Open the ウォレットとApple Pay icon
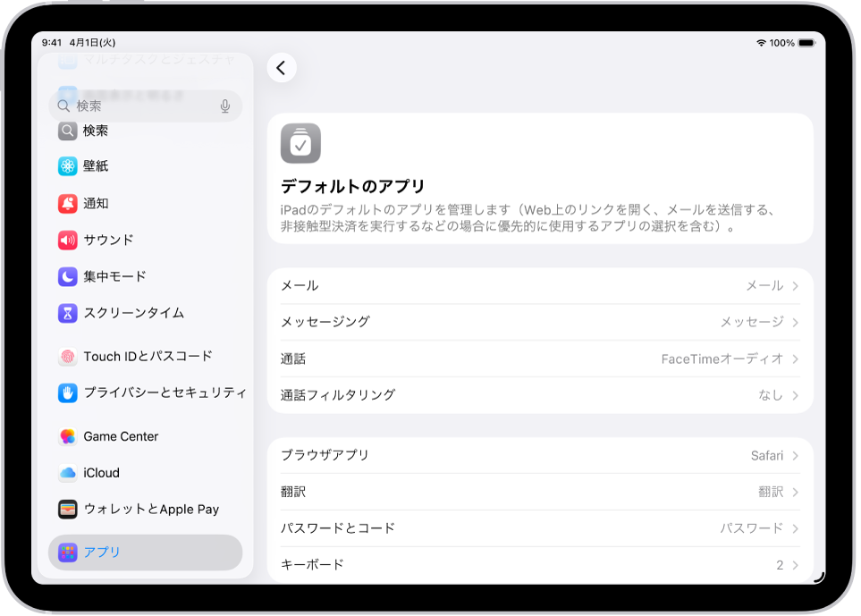 pyautogui.click(x=69, y=509)
